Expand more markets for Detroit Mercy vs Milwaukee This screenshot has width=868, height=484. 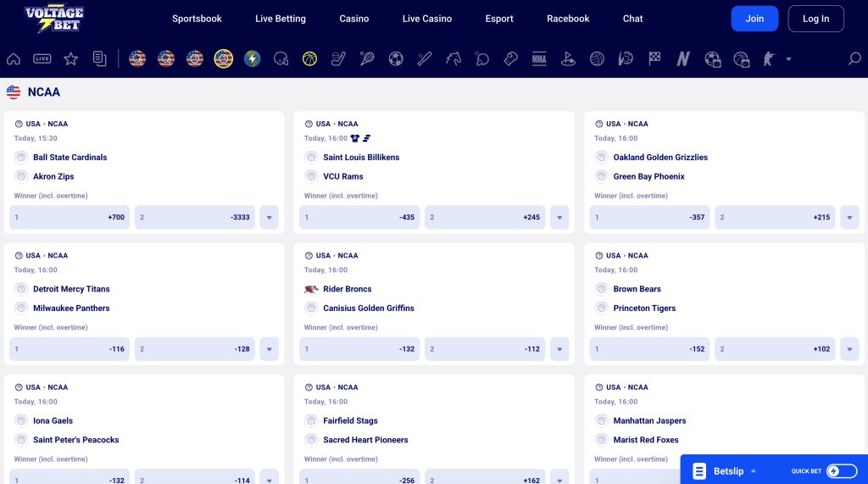[270, 349]
